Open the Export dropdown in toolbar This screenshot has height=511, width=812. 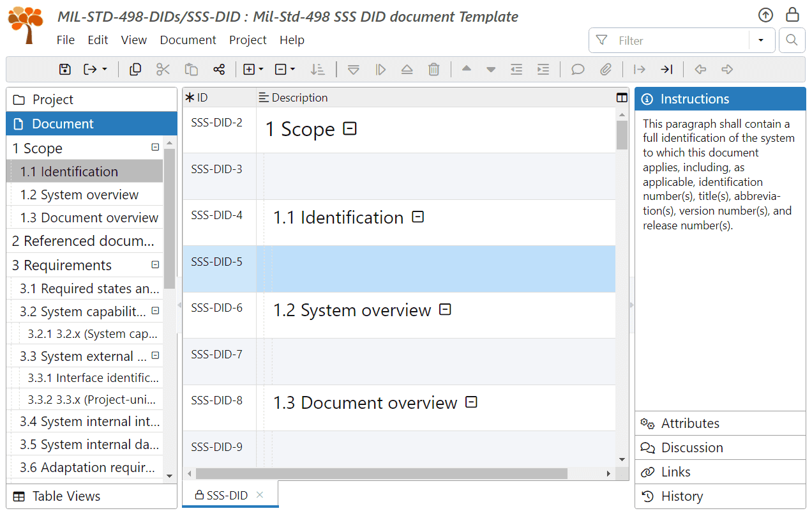coord(96,70)
